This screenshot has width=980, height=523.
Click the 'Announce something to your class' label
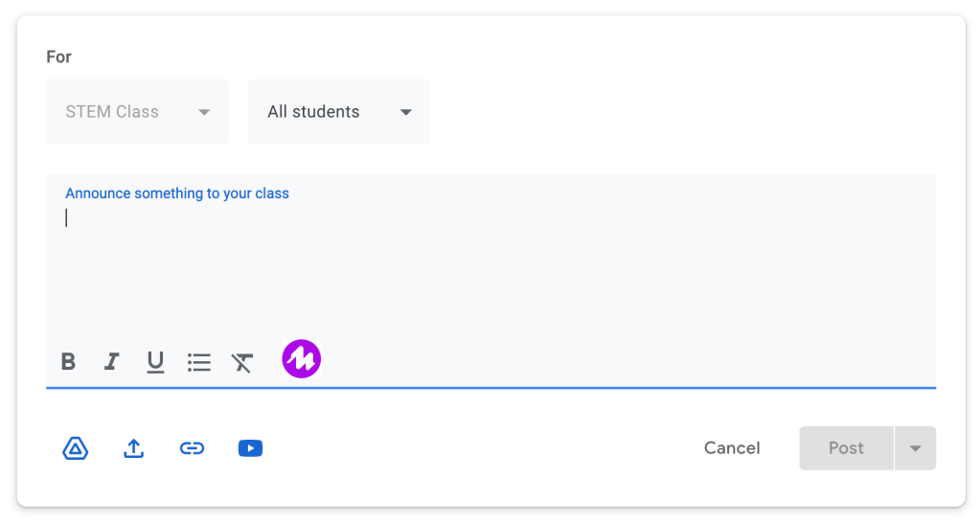coord(177,193)
